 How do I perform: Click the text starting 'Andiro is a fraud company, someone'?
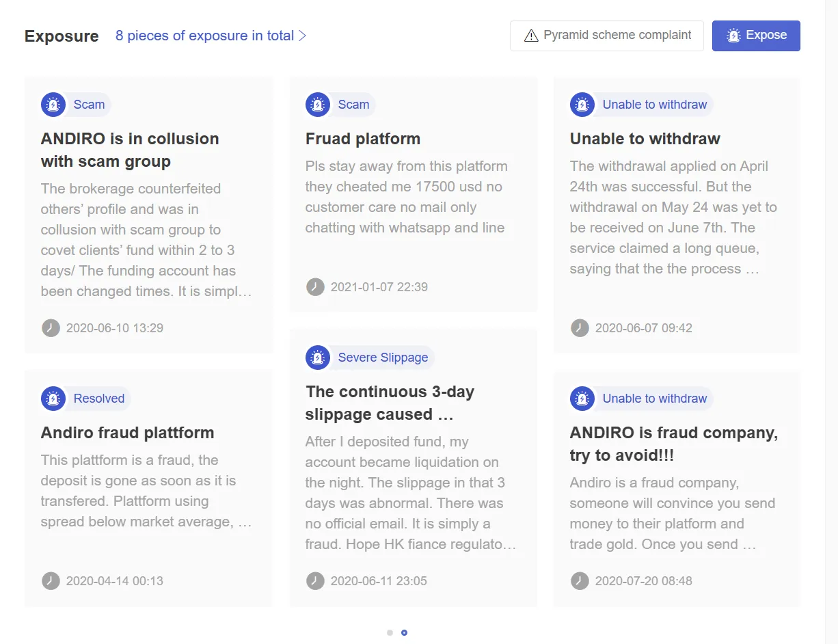pyautogui.click(x=673, y=513)
